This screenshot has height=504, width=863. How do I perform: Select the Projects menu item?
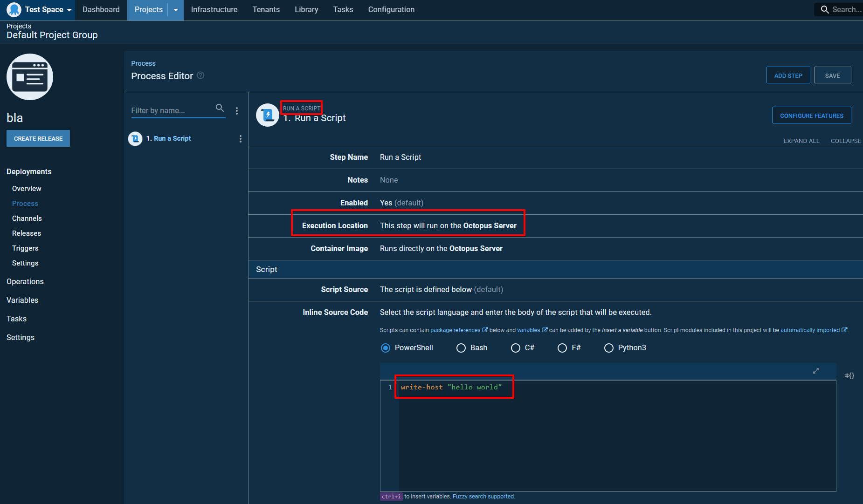[x=148, y=9]
